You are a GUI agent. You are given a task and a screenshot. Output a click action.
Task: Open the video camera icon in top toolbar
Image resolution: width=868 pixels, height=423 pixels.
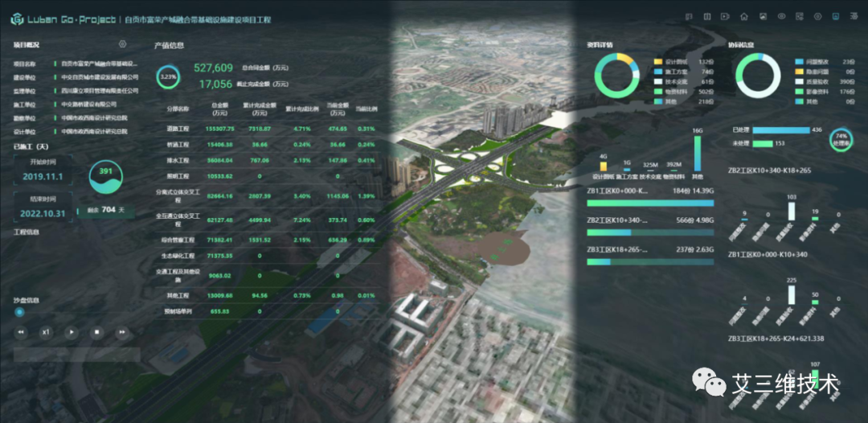[725, 16]
